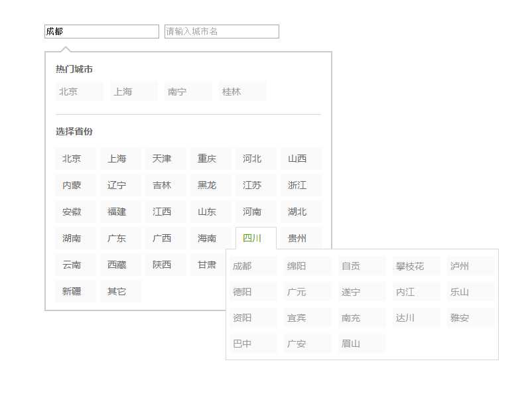The height and width of the screenshot is (396, 532).
Task: Select the city 资阳
Action: (253, 318)
